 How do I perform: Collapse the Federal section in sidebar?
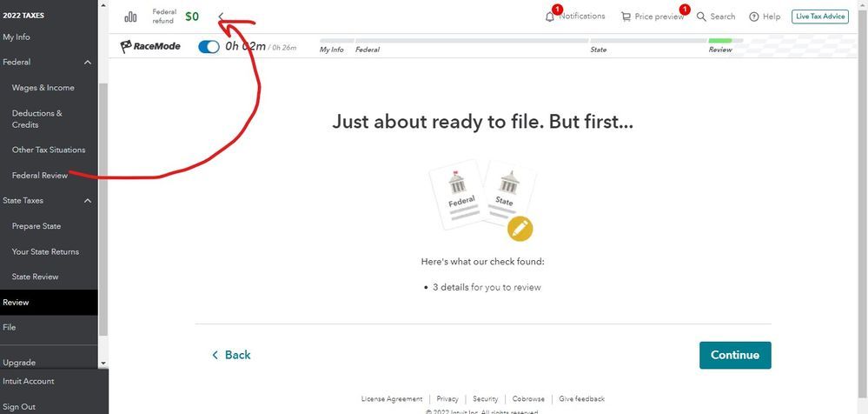[88, 63]
